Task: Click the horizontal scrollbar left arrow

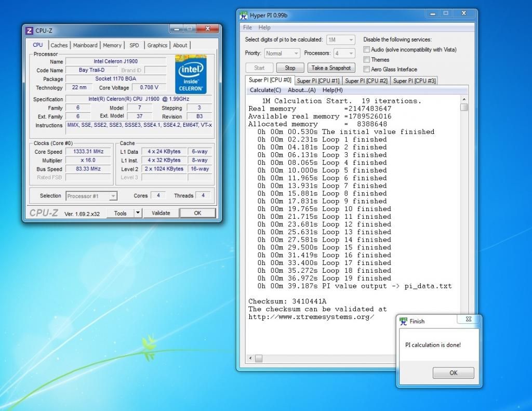Action: point(251,359)
